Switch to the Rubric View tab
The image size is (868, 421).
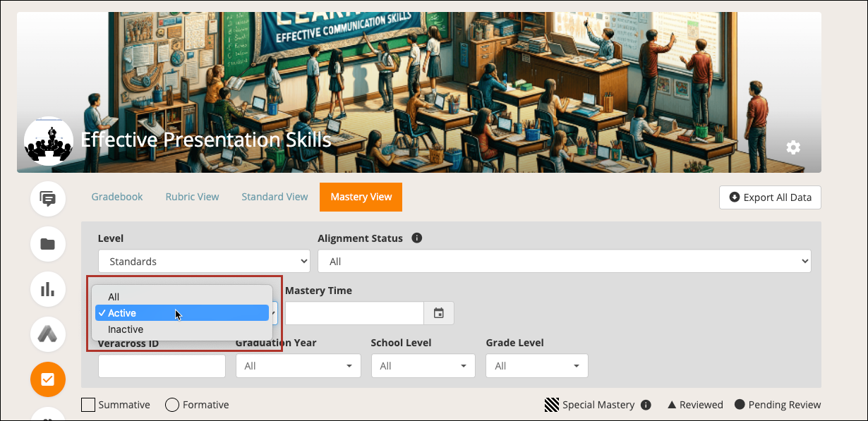[x=192, y=197]
